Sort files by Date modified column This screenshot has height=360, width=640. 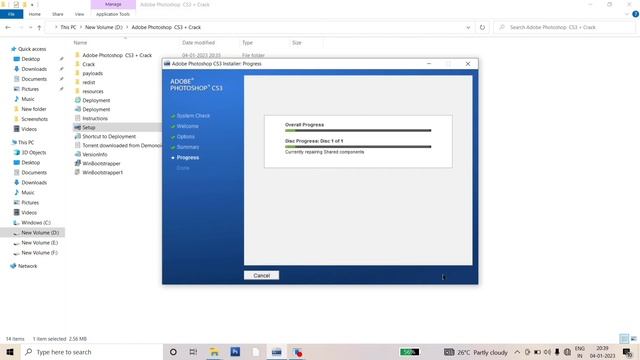coord(198,42)
